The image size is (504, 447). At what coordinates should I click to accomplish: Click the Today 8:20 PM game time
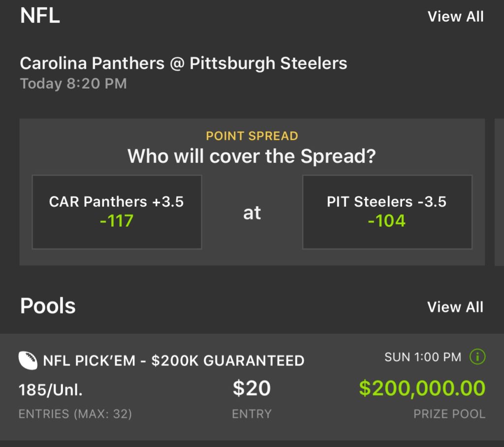pyautogui.click(x=73, y=83)
